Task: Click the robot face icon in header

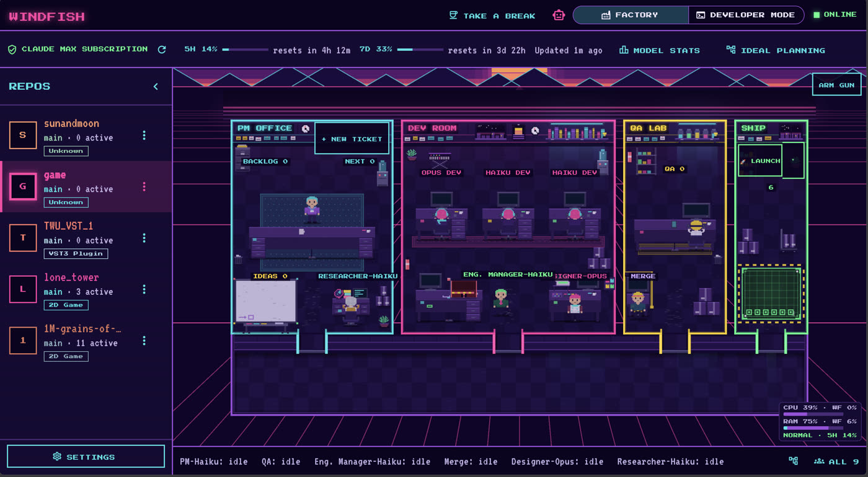Action: coord(559,15)
